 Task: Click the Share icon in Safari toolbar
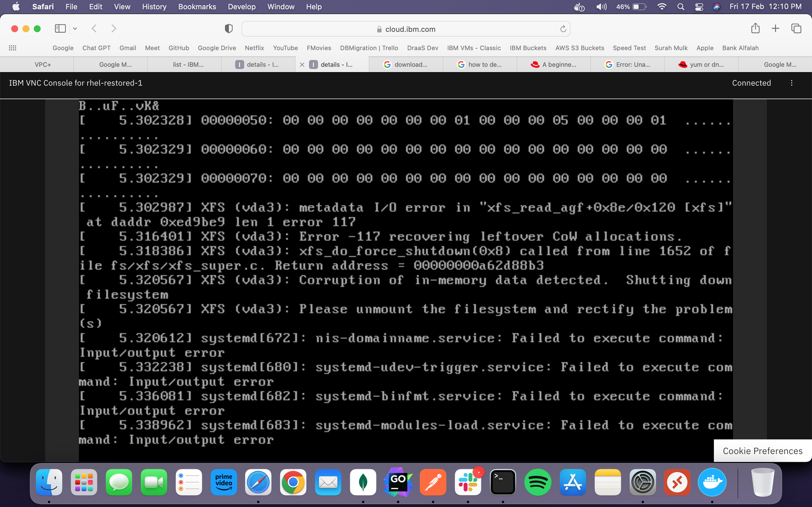click(755, 28)
